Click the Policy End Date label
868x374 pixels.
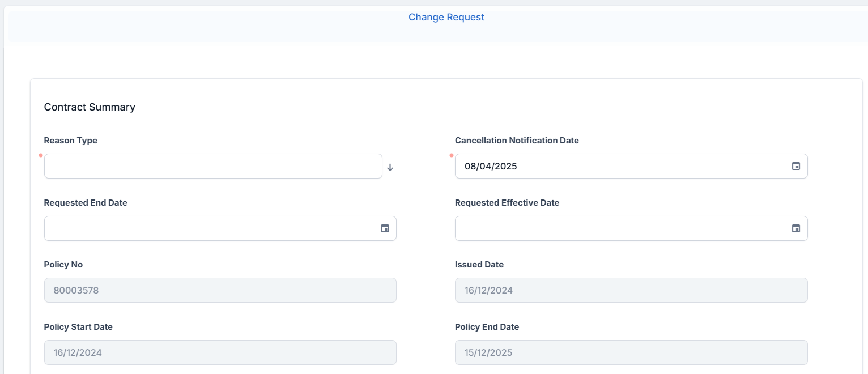coord(487,327)
